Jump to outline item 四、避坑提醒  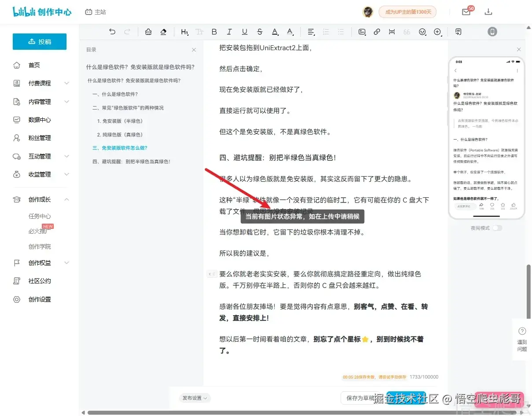tap(131, 162)
